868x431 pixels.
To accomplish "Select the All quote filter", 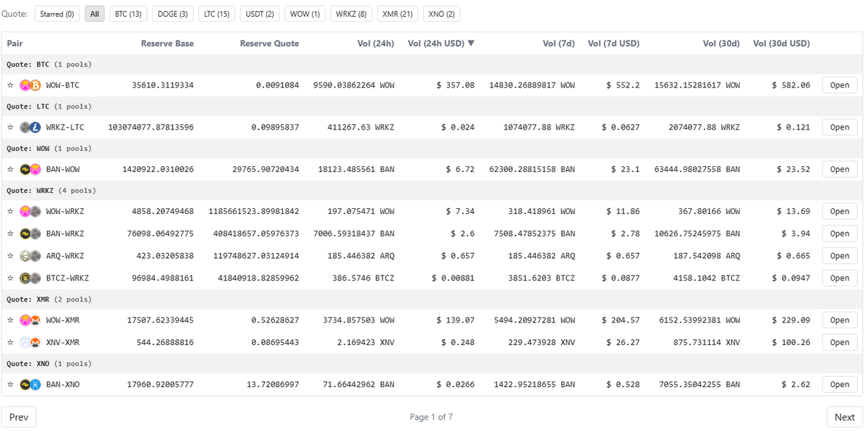I will [95, 14].
